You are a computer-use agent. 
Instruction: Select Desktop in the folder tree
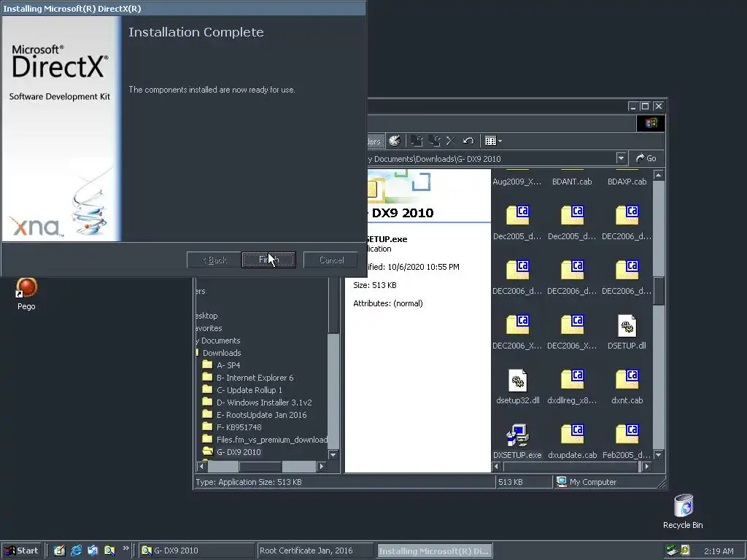(206, 316)
